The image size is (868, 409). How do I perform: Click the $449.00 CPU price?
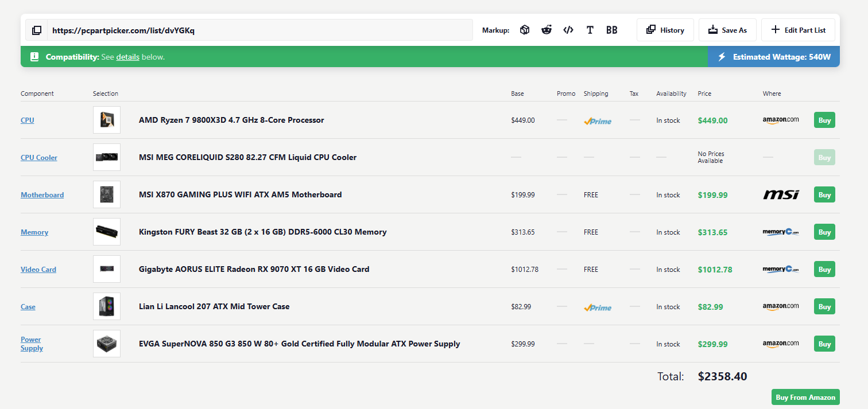pyautogui.click(x=712, y=120)
